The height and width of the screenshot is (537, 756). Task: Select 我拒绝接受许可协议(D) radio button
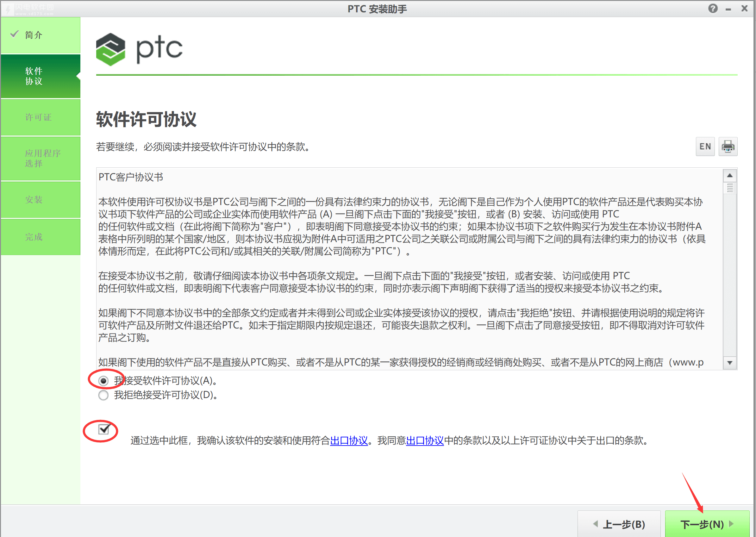(103, 395)
